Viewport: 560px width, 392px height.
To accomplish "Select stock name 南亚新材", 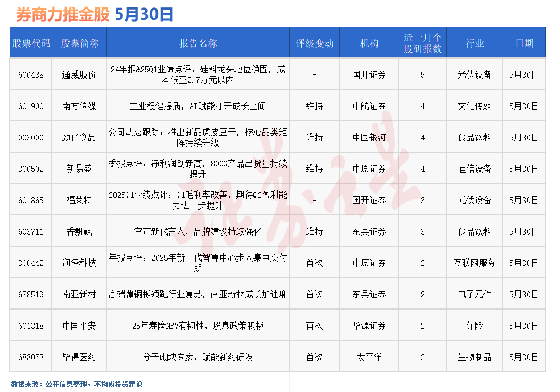I will pyautogui.click(x=79, y=295).
